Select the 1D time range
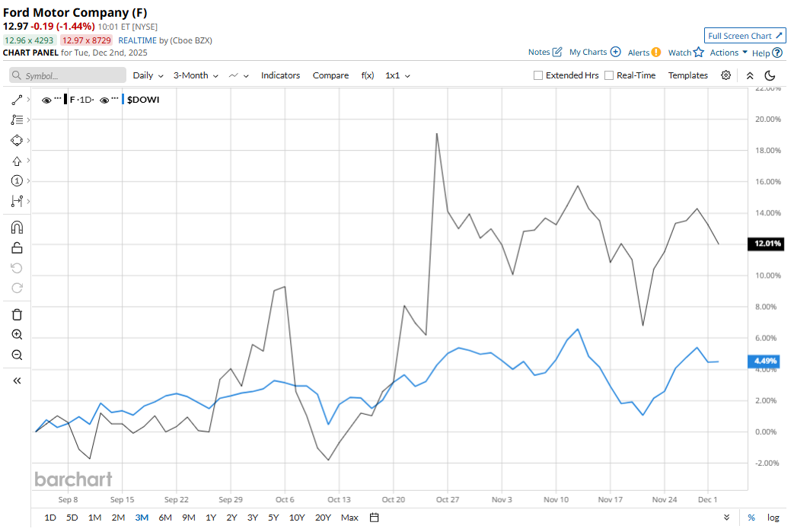Viewport: 794px width, 532px height. pos(50,518)
